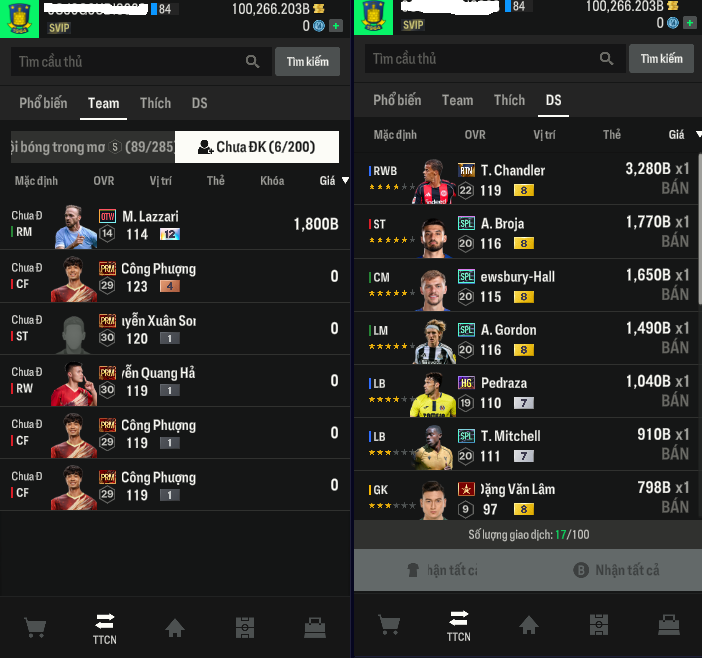702x662 pixels.
Task: Sort left list by OVR column
Action: pos(103,181)
